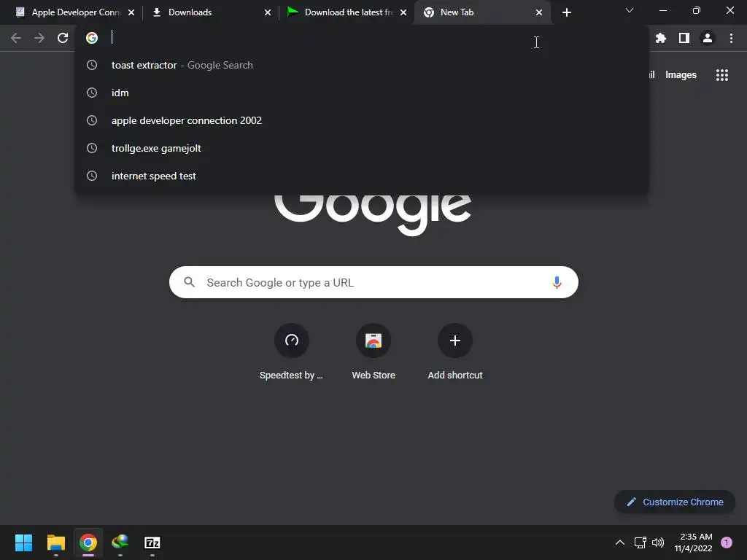Pick internet speed test suggestion

click(x=362, y=176)
